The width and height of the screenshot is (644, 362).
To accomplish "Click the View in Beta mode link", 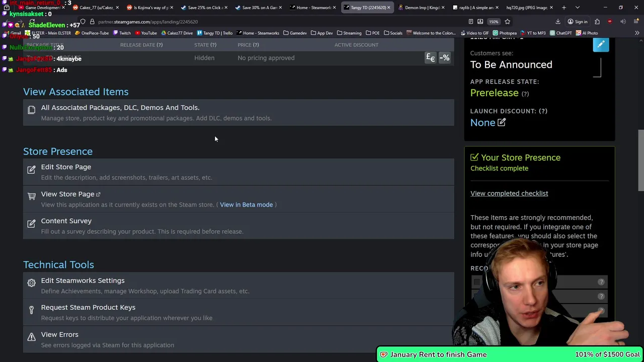I will (x=246, y=205).
